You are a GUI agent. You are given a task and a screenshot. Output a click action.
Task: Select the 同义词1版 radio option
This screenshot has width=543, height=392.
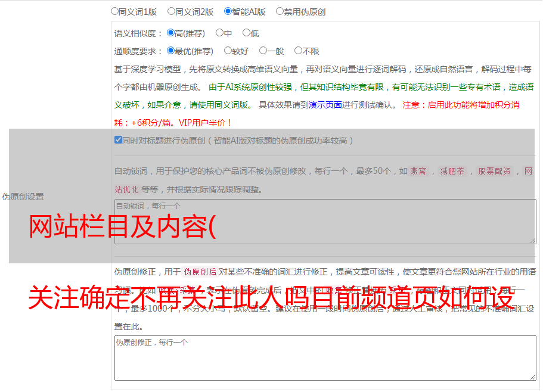pyautogui.click(x=114, y=11)
